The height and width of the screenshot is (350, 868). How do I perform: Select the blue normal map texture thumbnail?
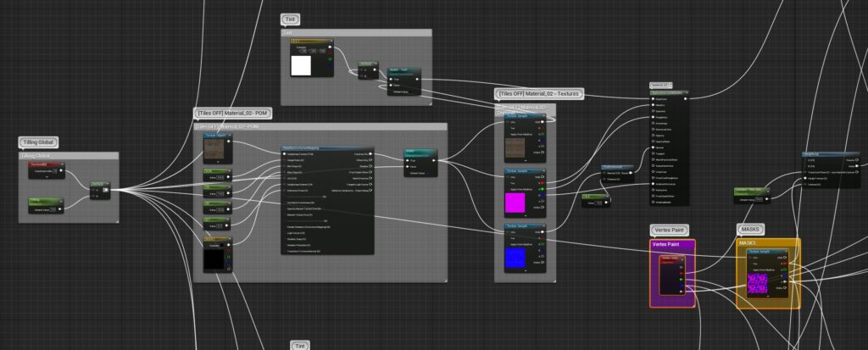pyautogui.click(x=515, y=257)
